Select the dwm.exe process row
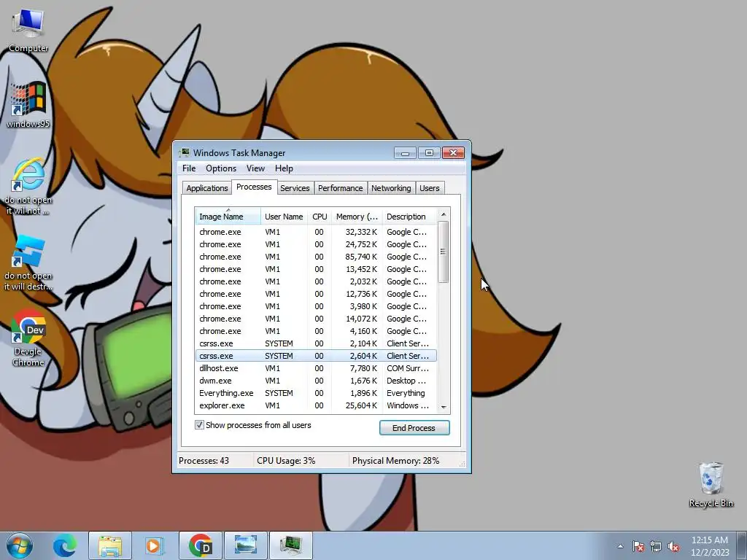Screen dimensions: 747x560 point(316,381)
